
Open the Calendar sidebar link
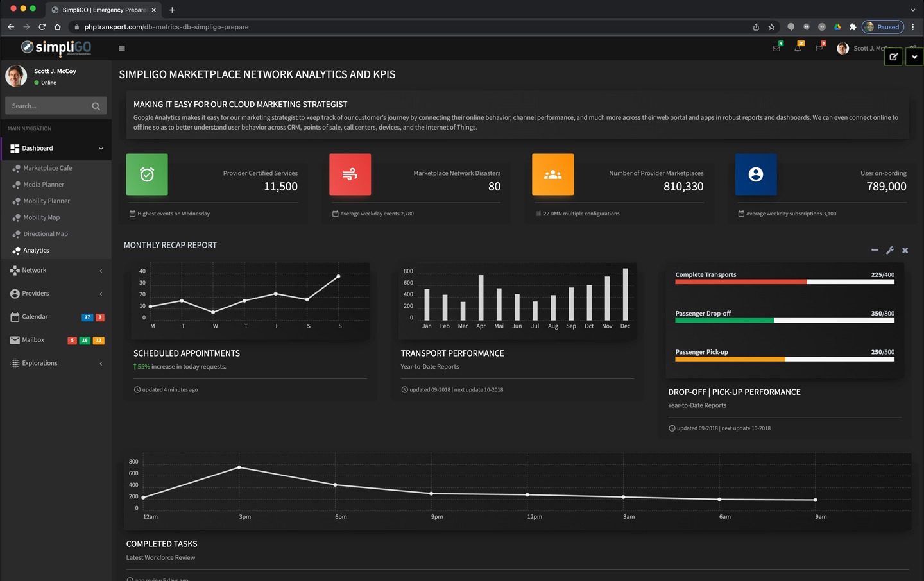tap(35, 317)
